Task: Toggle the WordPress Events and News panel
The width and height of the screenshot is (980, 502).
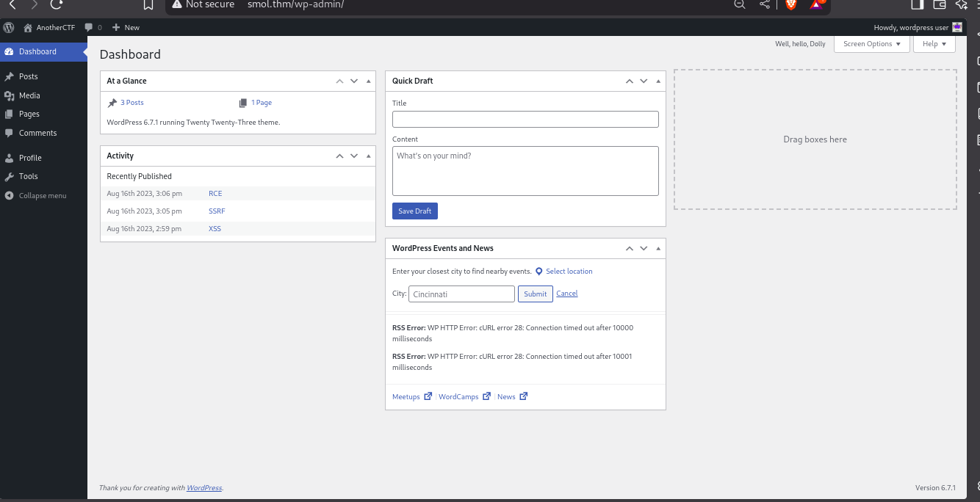Action: click(658, 249)
